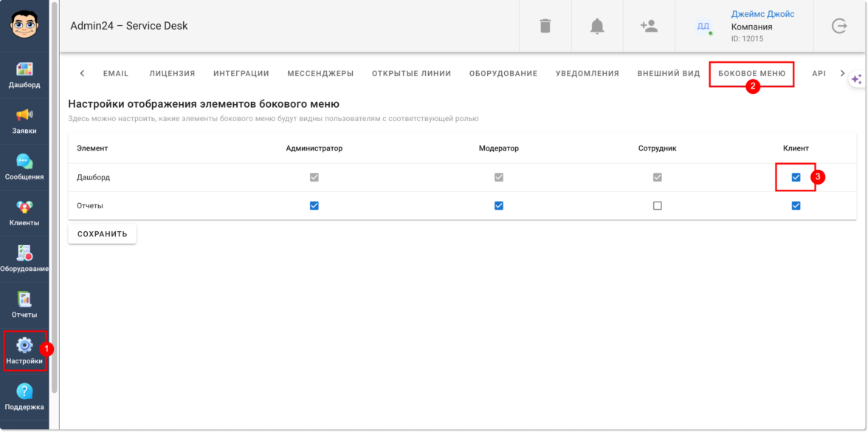Open Джеймс Джойс profile link
The width and height of the screenshot is (868, 432).
pos(762,14)
